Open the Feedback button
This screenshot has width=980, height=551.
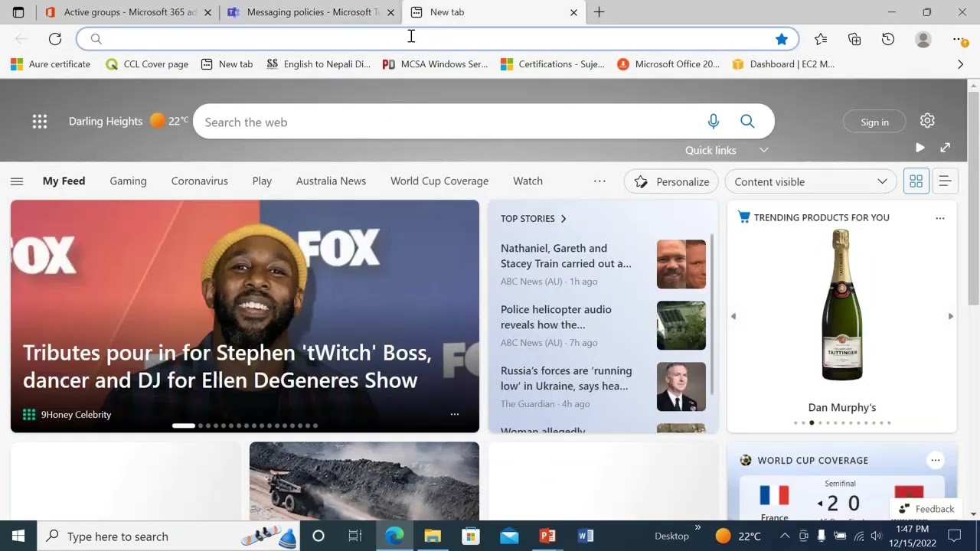pyautogui.click(x=926, y=509)
